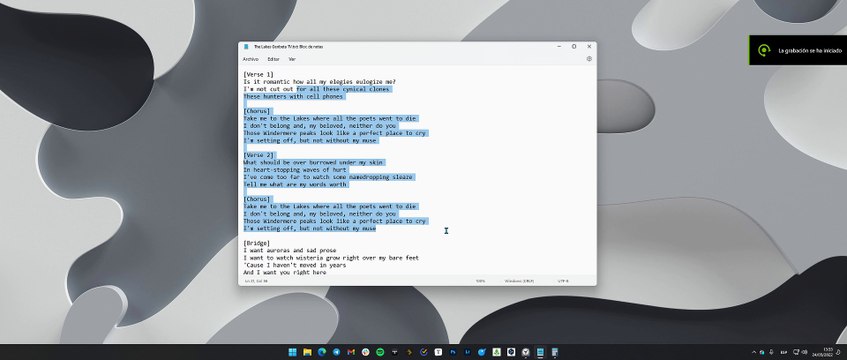Launch Photoshop from the taskbar
Viewport: 847px width, 360px height.
pos(453,352)
